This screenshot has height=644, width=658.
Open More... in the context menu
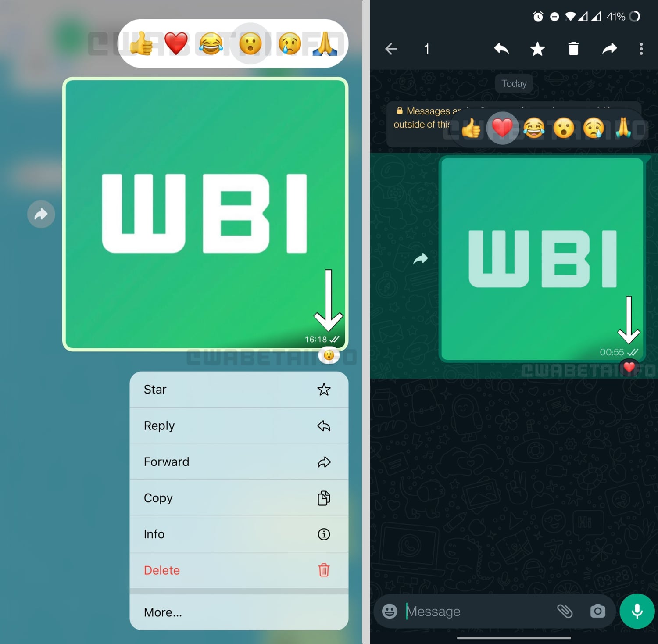[x=239, y=612]
